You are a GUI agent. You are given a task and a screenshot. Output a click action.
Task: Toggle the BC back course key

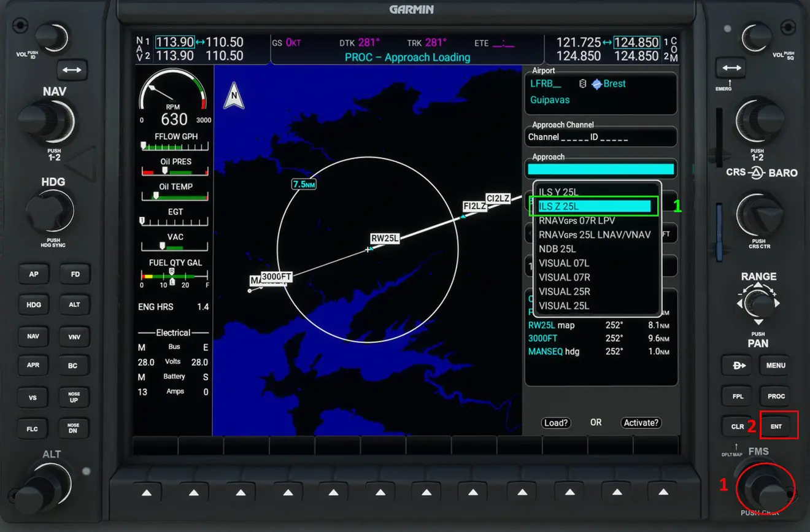[x=73, y=365]
